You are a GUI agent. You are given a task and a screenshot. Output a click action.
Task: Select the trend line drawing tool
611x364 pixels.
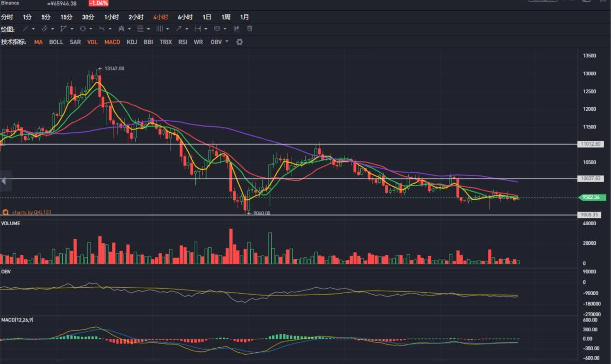point(26,29)
